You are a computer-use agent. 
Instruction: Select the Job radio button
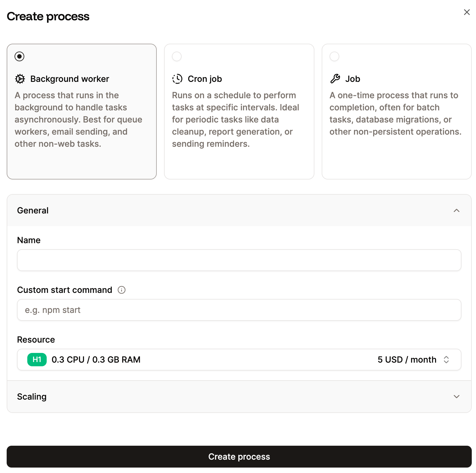click(x=334, y=56)
